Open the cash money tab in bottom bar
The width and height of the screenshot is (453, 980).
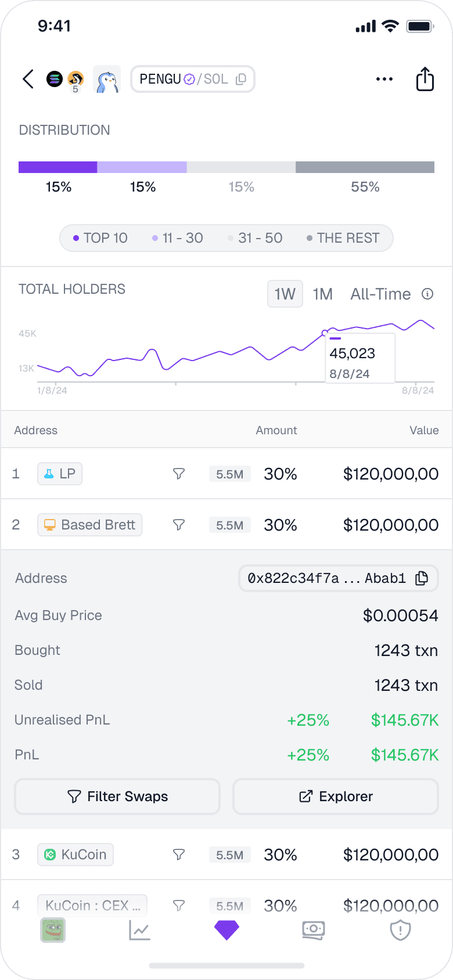click(314, 931)
